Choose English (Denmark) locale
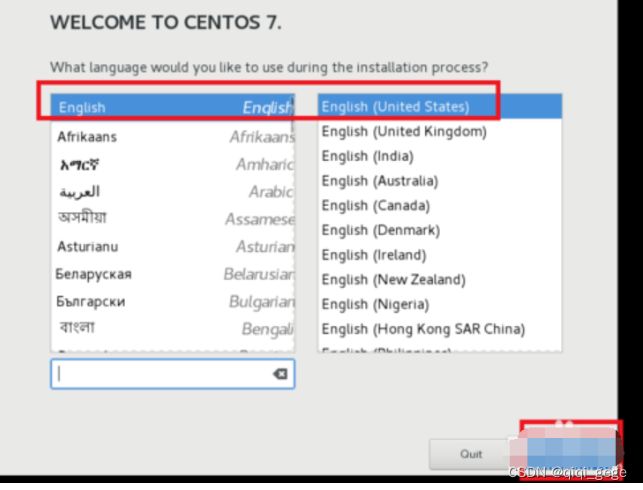This screenshot has width=643, height=490. point(440,230)
